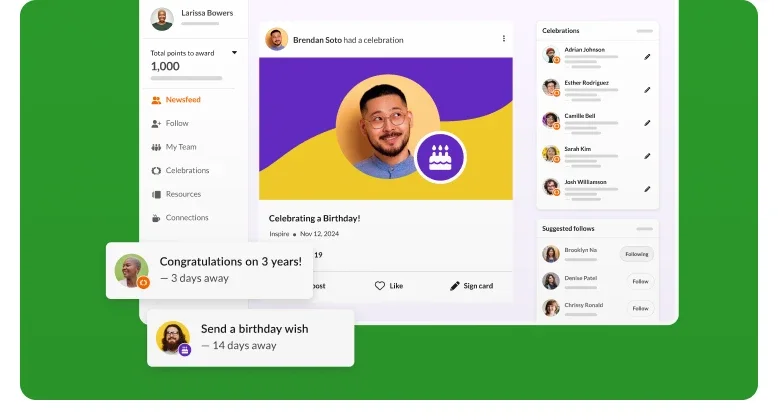Open Send a birthday wish notification
The image size is (778, 420).
coord(250,337)
